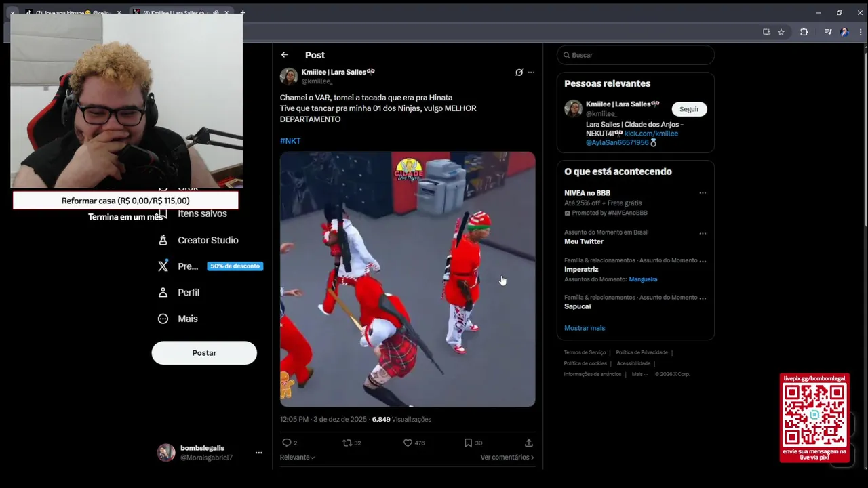Open more options for Imperatriz trend
Viewport: 868px width, 488px height.
[x=703, y=261]
